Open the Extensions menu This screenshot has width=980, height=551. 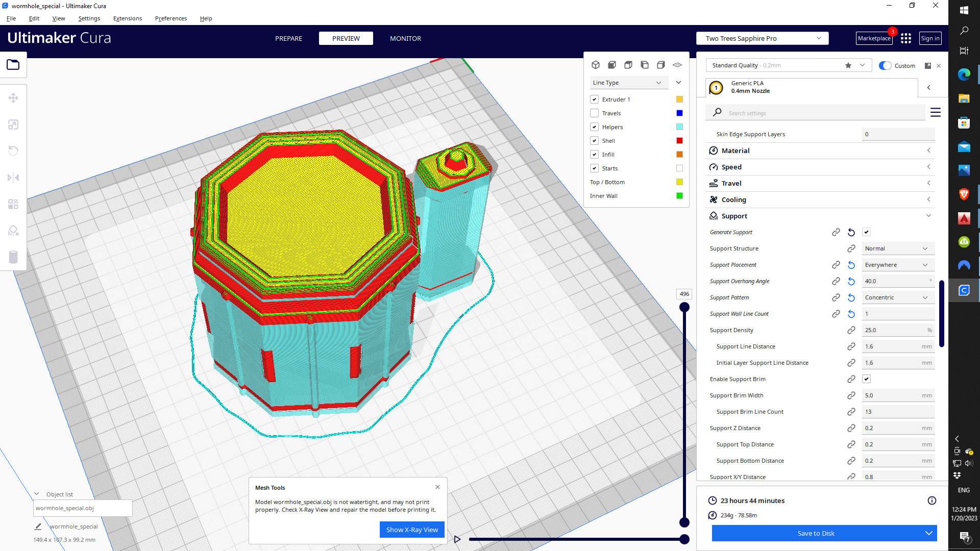click(127, 18)
